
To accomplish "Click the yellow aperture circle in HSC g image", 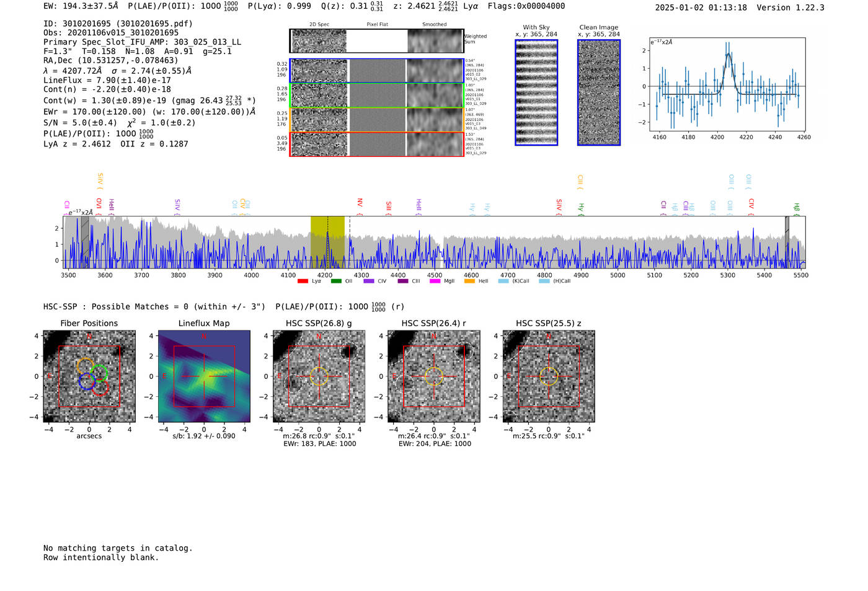I will click(x=319, y=376).
